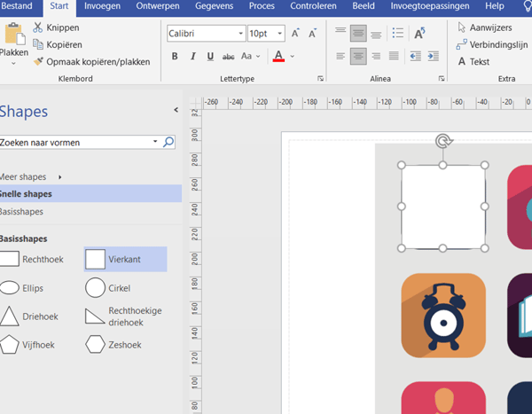Open the Calibri font name dropdown
This screenshot has width=532, height=414.
(240, 34)
